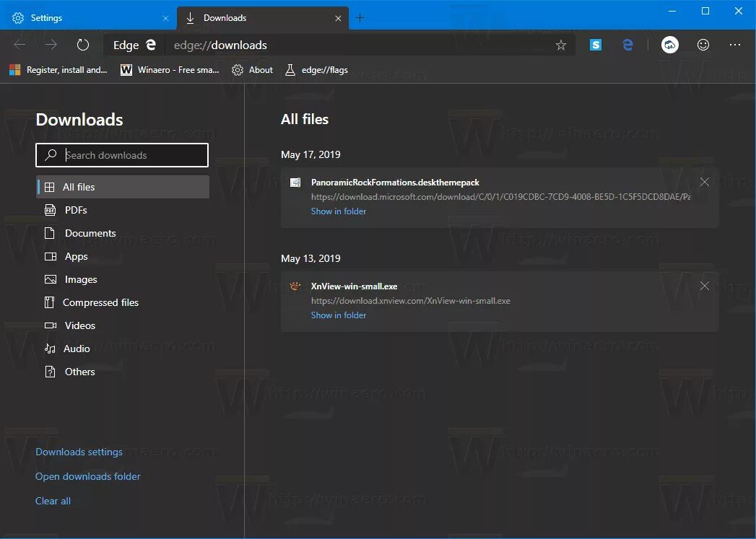Open the Register, install and... bookmark
Viewport: 756px width, 539px height.
[58, 70]
